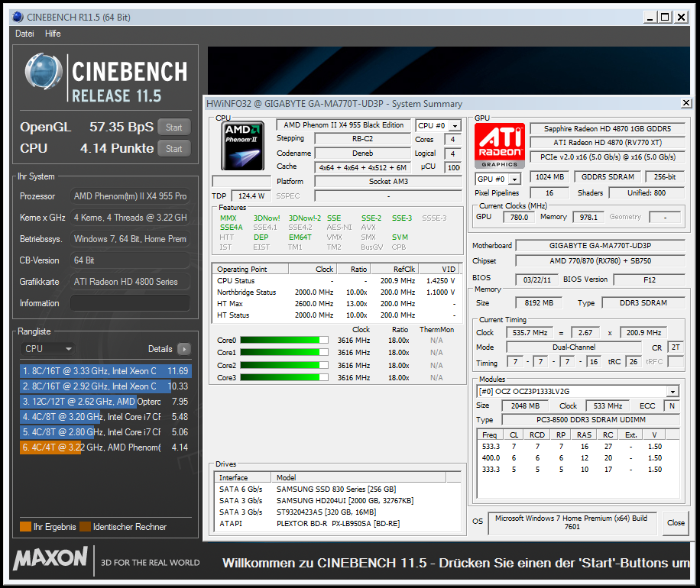Select the SAMSUNG HD204UI drive row
This screenshot has height=588, width=700.
[x=338, y=500]
